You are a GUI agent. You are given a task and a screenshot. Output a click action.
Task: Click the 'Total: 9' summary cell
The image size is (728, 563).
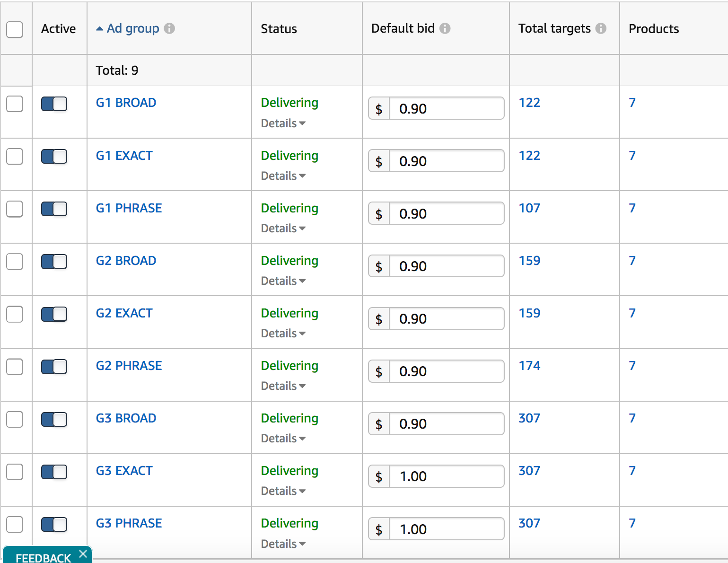click(x=117, y=70)
